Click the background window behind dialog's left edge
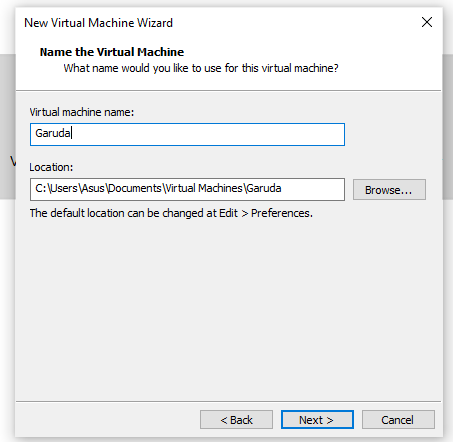 click(7, 127)
